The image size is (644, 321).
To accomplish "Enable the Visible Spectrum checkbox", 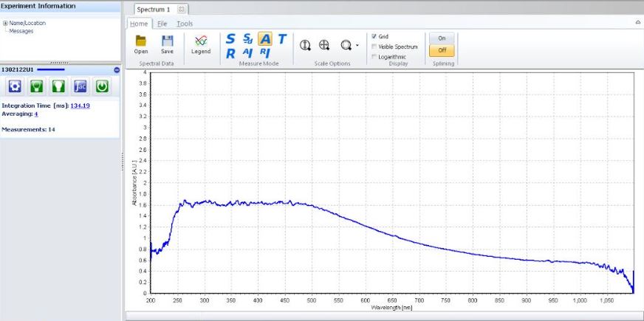I will [x=374, y=46].
